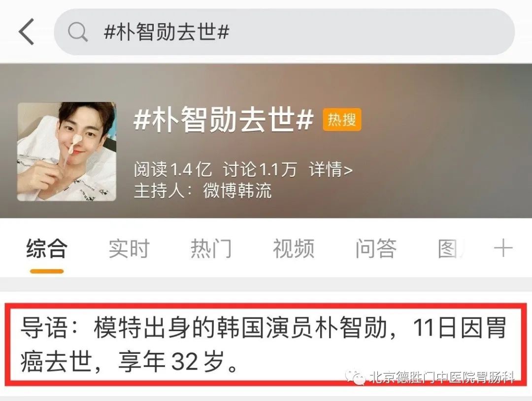Click the search magnifier icon

click(78, 32)
